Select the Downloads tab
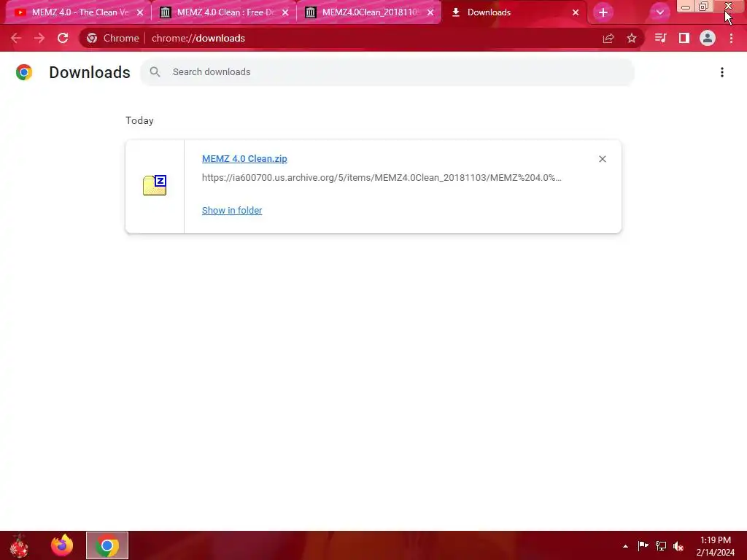This screenshot has width=747, height=560. pyautogui.click(x=514, y=12)
